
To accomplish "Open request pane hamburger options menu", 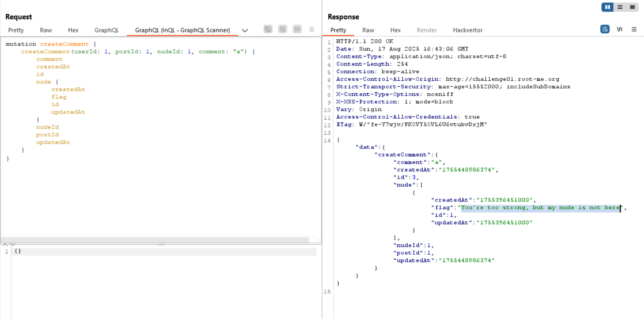I will coord(312,29).
